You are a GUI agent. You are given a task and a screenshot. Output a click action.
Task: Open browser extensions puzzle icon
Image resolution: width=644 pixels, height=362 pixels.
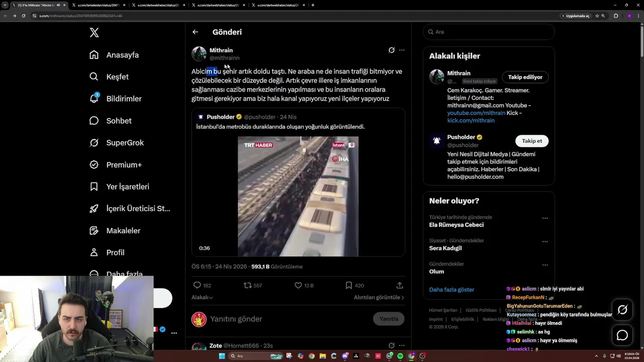pos(616,16)
